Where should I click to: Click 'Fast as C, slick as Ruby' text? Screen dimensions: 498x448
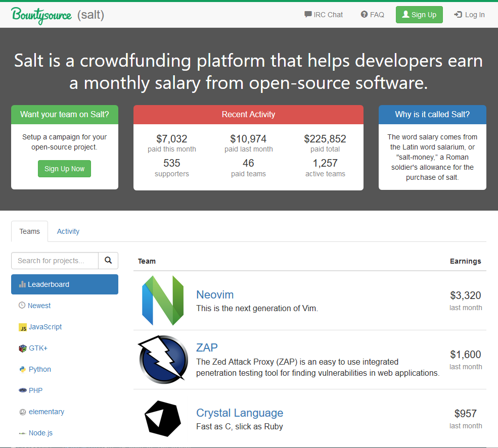240,426
